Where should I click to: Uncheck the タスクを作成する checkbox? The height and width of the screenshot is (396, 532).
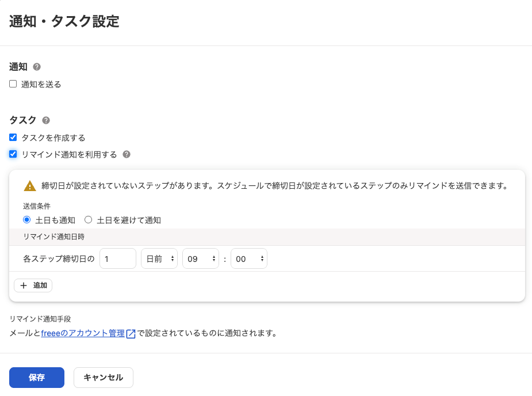click(13, 137)
